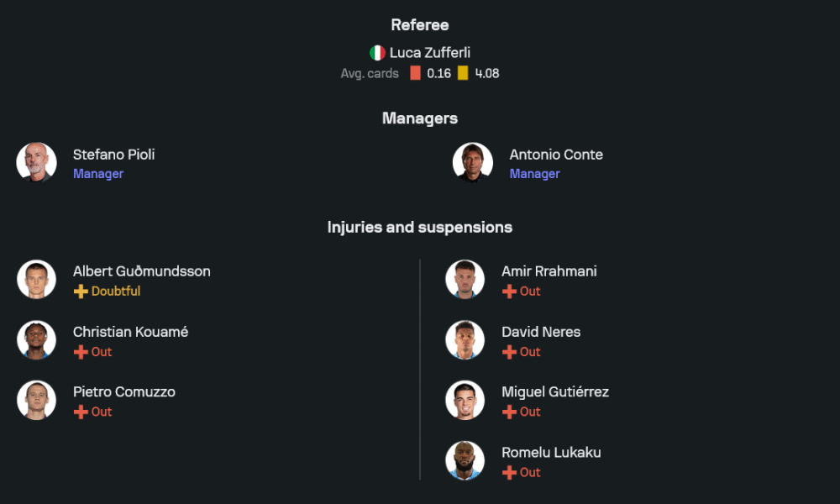Open Stefano Pioli's manager photo

click(36, 162)
